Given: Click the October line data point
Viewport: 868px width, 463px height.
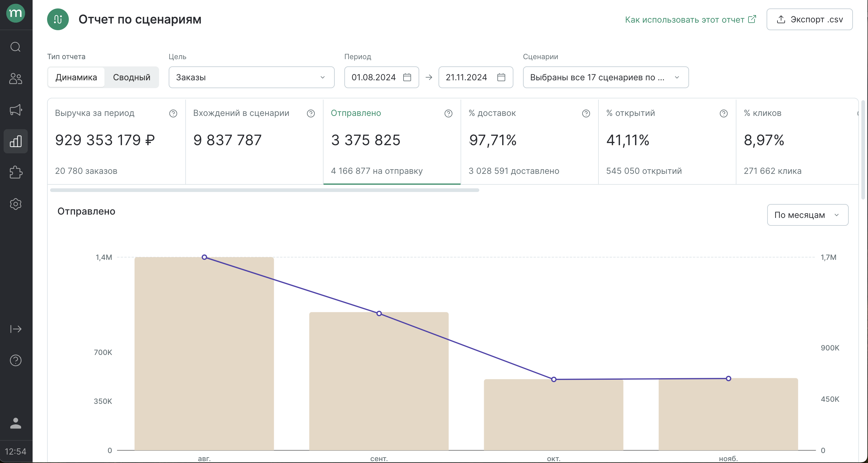Looking at the screenshot, I should coord(554,379).
